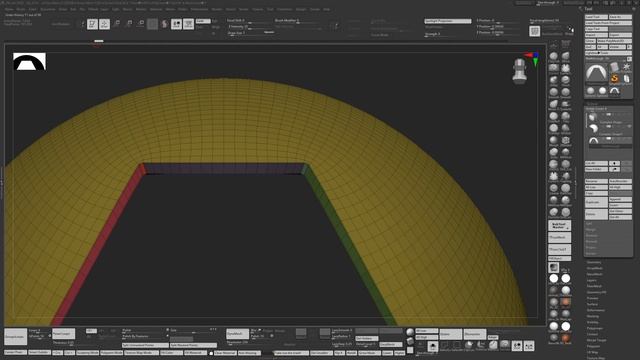Select the Move transform icon
Screen dimensions: 640x360
(x=117, y=23)
